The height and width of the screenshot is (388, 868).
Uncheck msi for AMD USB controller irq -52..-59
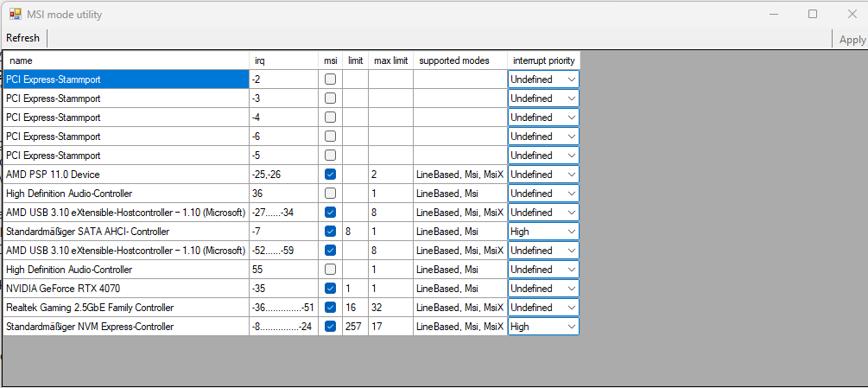[330, 251]
